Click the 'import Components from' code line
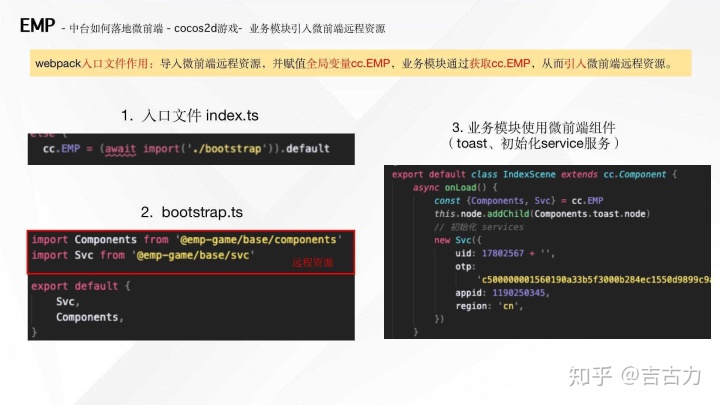The width and height of the screenshot is (720, 405). [x=186, y=240]
